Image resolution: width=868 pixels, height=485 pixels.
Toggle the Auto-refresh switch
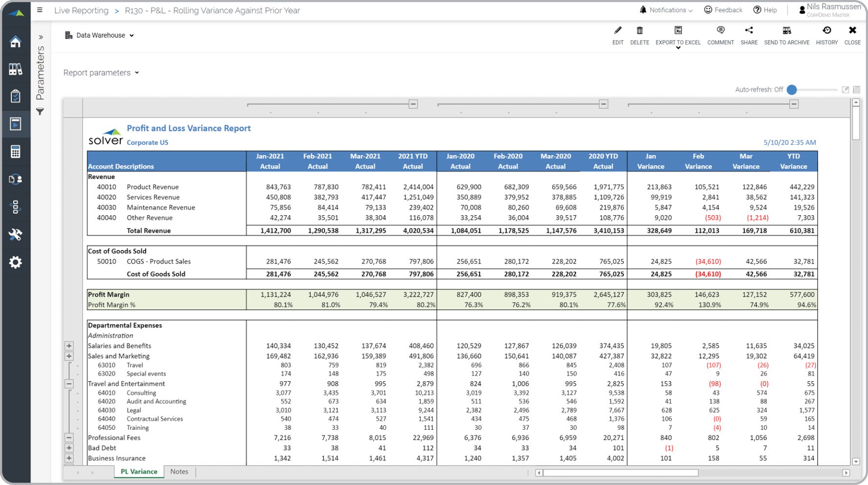(792, 89)
